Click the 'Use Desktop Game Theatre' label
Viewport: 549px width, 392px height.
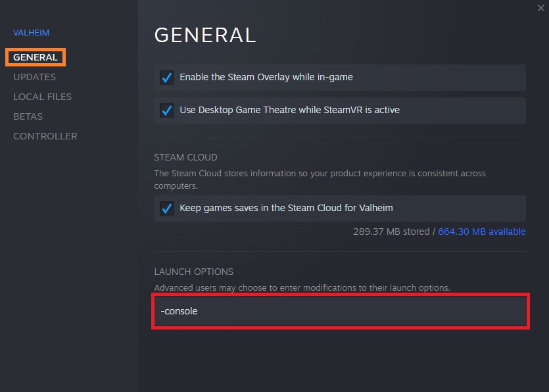(x=289, y=110)
